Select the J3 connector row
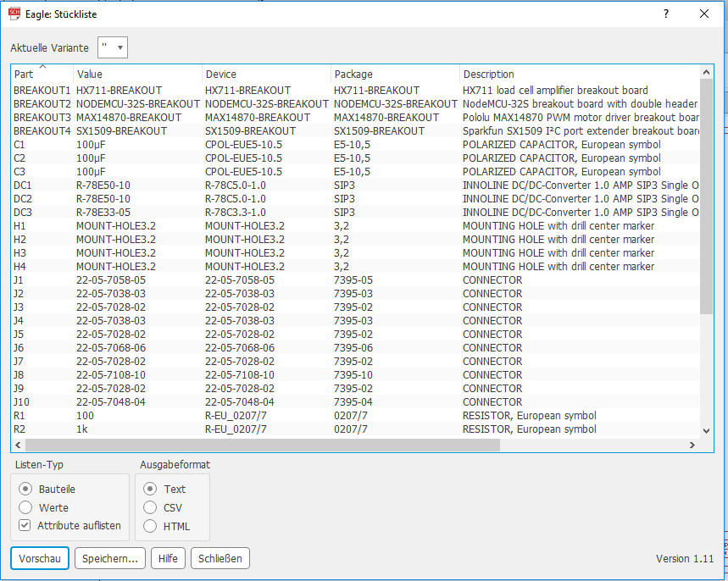The image size is (728, 581). (355, 307)
